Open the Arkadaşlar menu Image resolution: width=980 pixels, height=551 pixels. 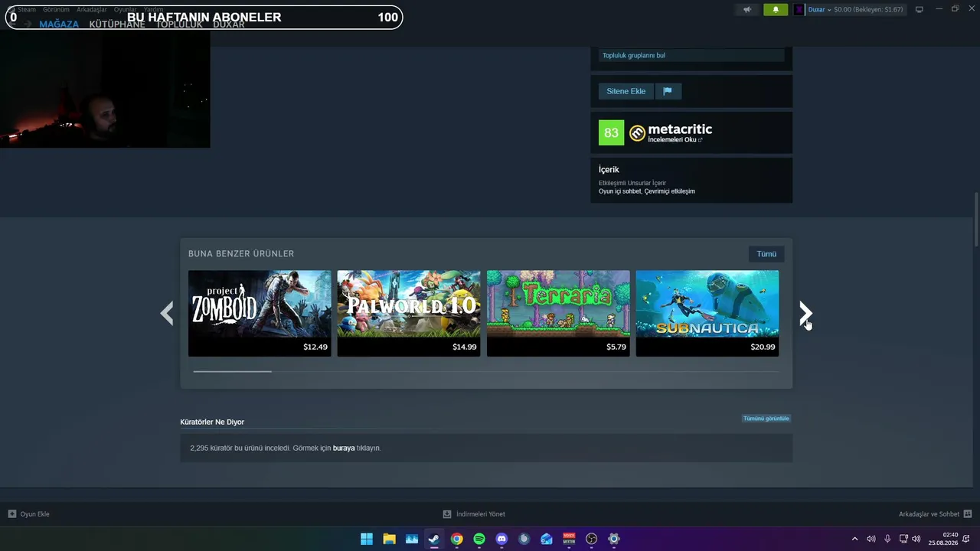(92, 9)
